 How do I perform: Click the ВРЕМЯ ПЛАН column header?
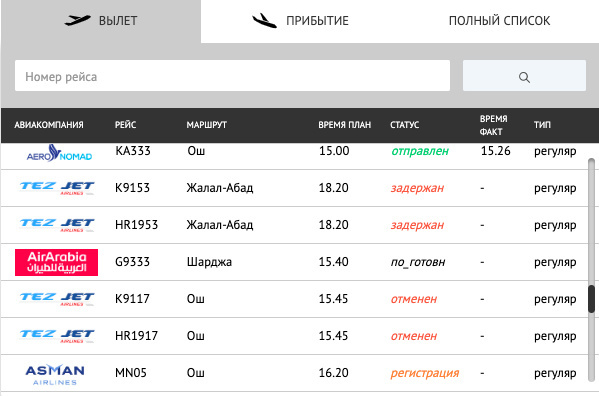pos(345,125)
